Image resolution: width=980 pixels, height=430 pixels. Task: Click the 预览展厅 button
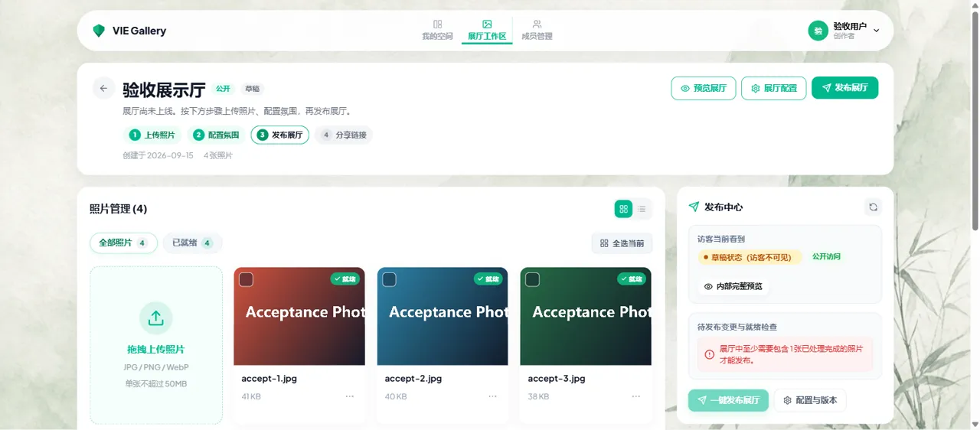704,88
